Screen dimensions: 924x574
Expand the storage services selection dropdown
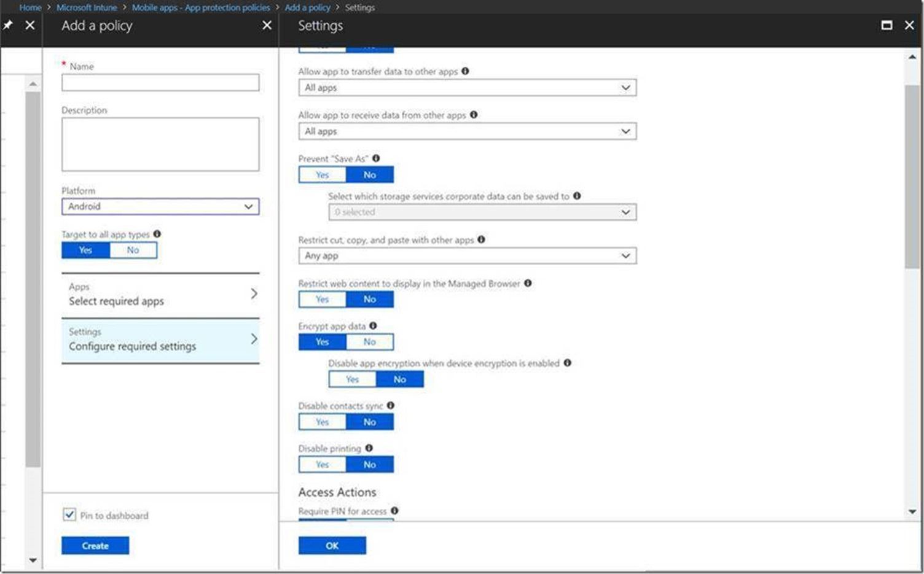[x=482, y=211]
